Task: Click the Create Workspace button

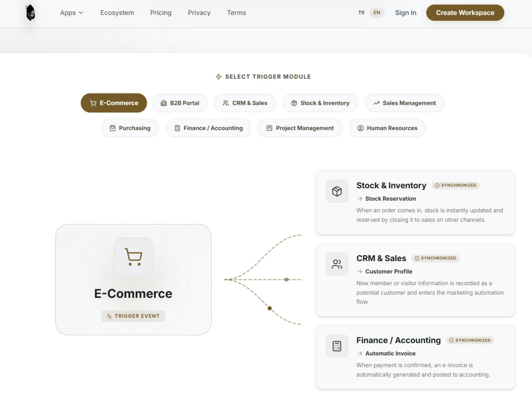Action: (465, 13)
